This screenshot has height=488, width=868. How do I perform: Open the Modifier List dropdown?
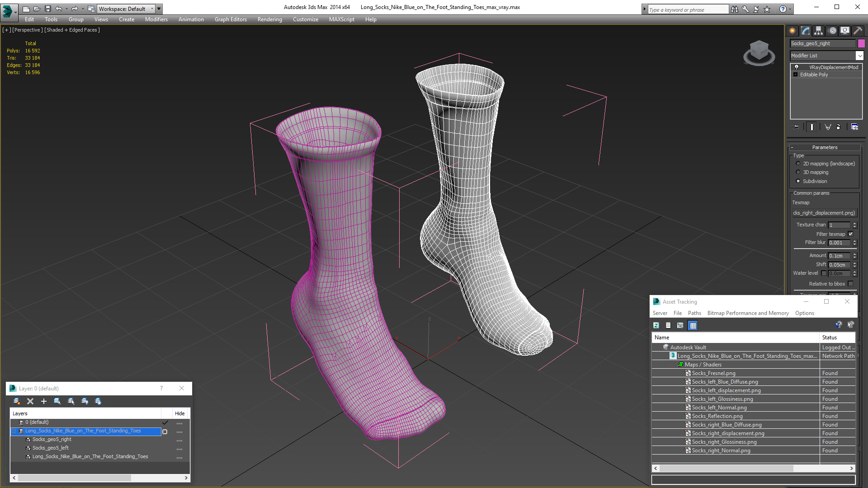859,56
